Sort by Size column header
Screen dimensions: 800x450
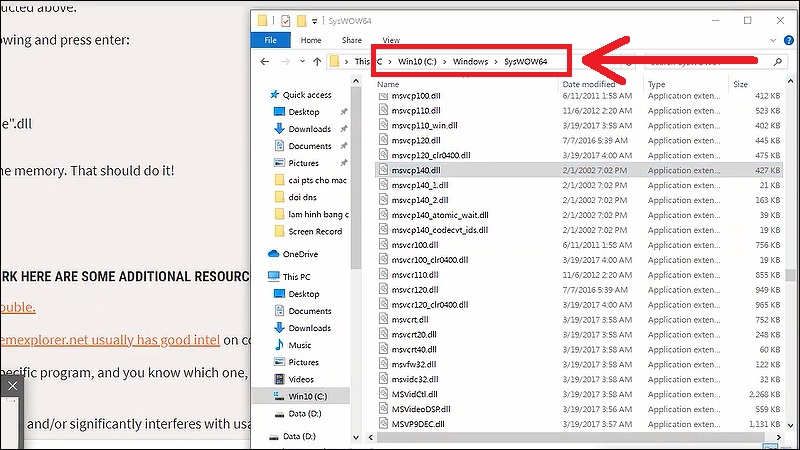[x=740, y=84]
